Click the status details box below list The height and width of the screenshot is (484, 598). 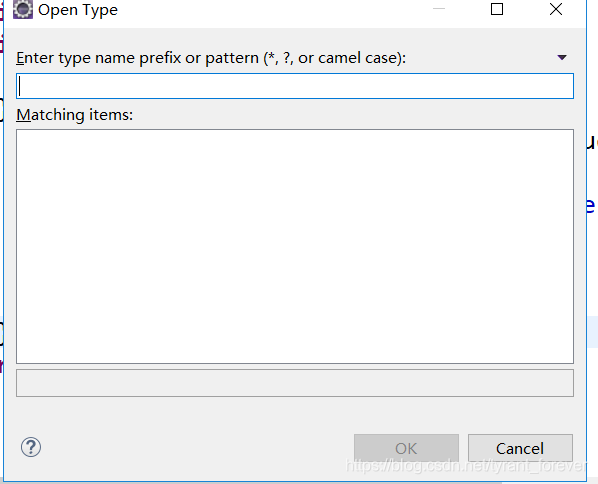[295, 383]
